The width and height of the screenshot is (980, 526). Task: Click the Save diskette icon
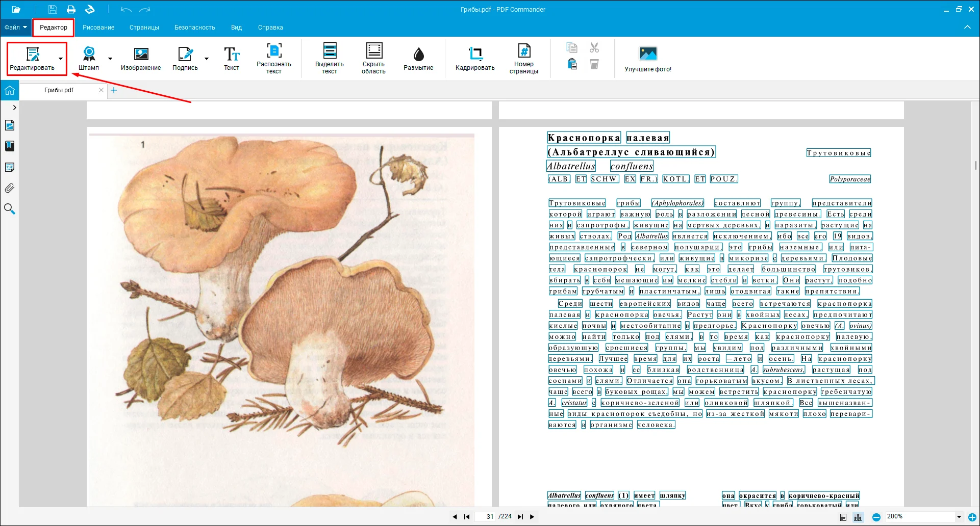tap(53, 9)
